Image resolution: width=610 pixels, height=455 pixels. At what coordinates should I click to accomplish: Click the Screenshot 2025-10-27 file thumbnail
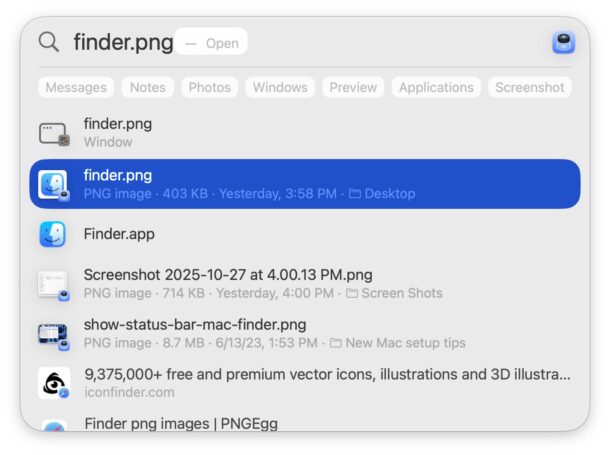click(53, 284)
